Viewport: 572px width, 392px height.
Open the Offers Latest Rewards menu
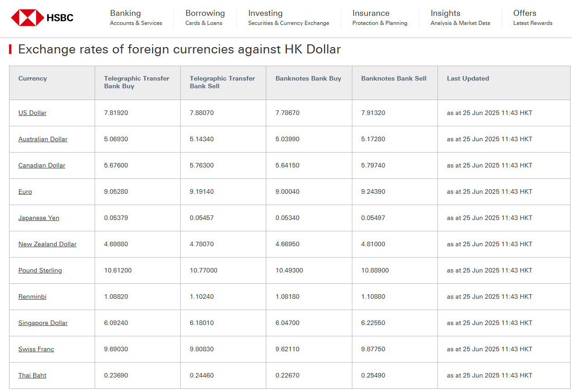click(532, 18)
